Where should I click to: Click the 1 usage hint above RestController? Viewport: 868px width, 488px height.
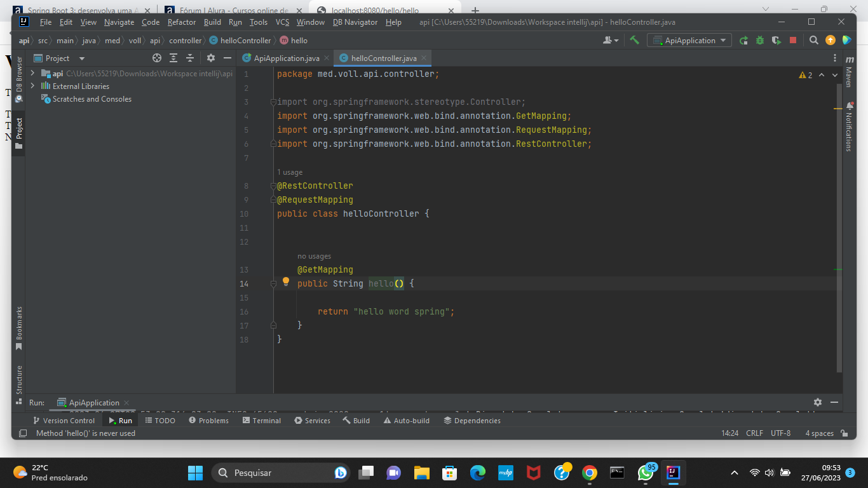coord(290,172)
